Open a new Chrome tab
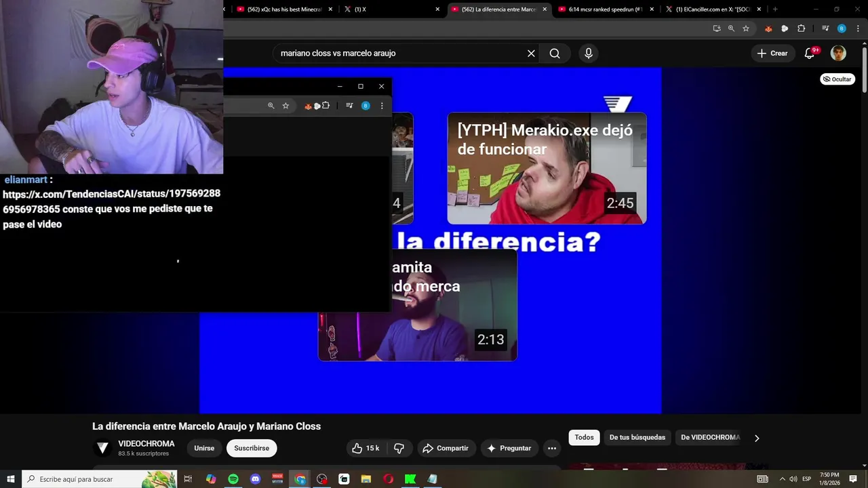This screenshot has width=868, height=488. pos(775,9)
